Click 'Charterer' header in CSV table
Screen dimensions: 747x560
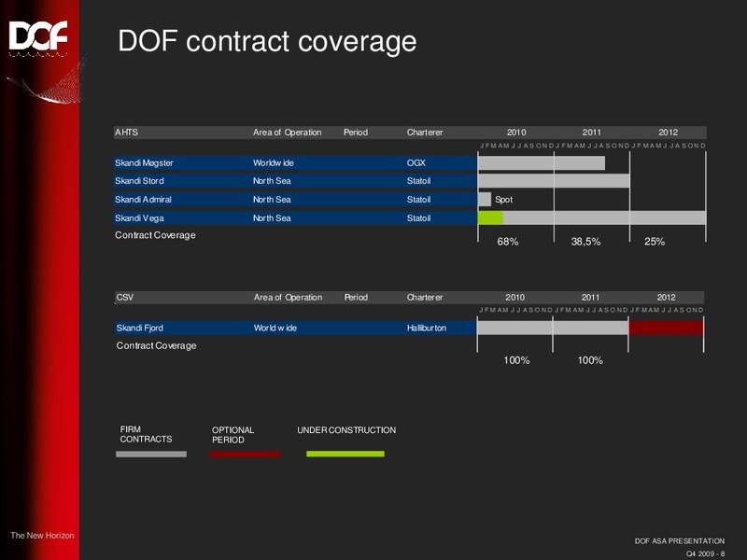pos(425,297)
